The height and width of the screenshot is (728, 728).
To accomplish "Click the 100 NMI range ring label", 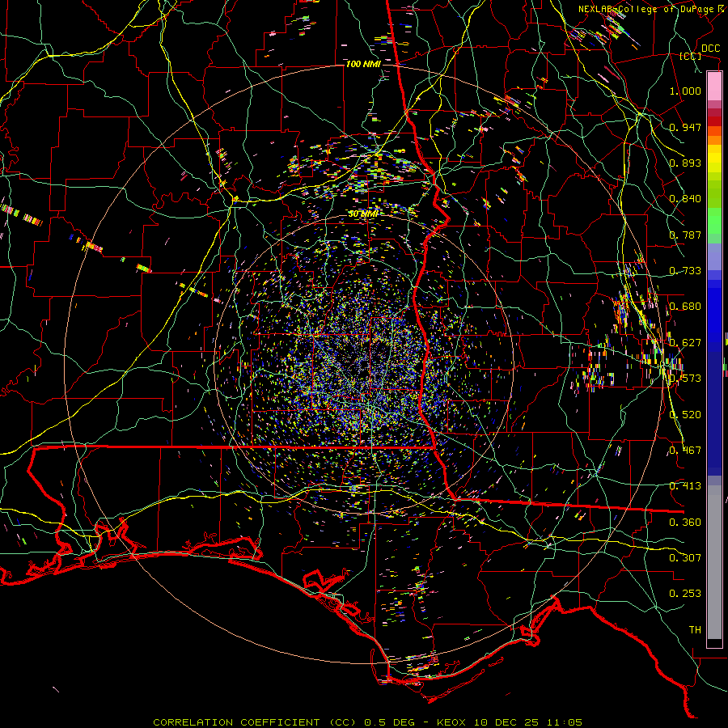I will (x=363, y=64).
